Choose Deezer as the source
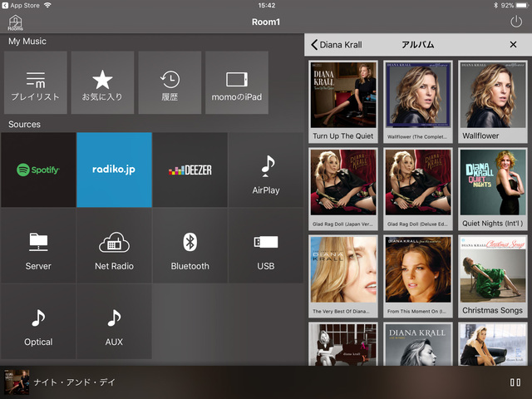The width and height of the screenshot is (532, 399). pos(190,170)
